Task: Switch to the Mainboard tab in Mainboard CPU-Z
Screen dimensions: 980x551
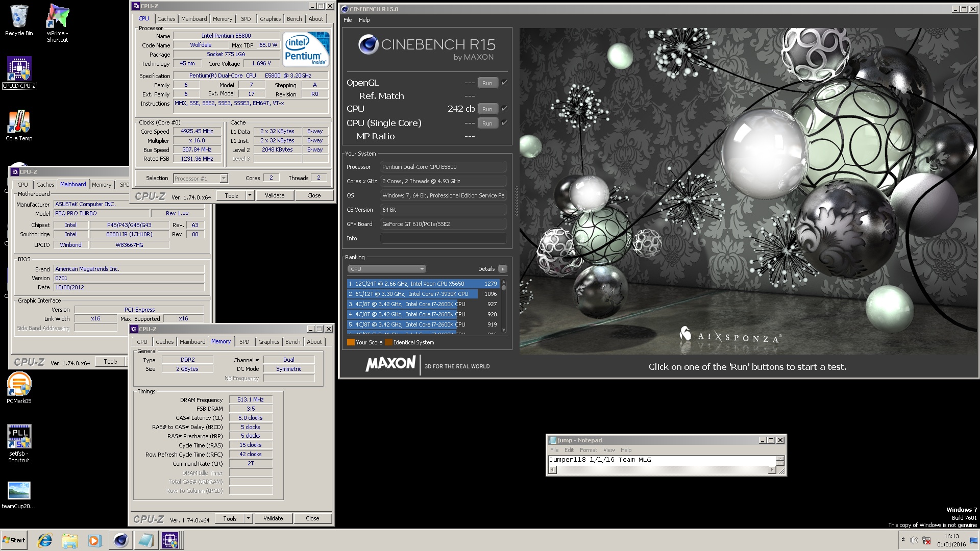Action: click(x=73, y=185)
